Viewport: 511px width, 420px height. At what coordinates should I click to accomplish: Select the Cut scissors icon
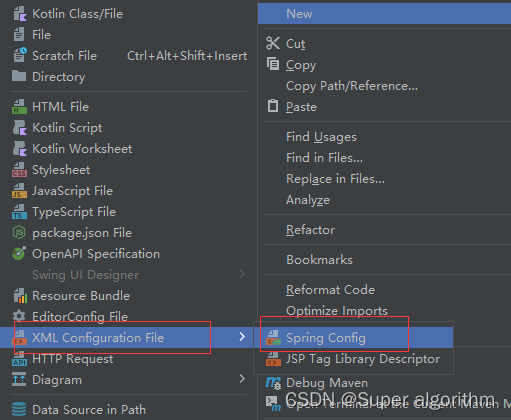(x=273, y=43)
